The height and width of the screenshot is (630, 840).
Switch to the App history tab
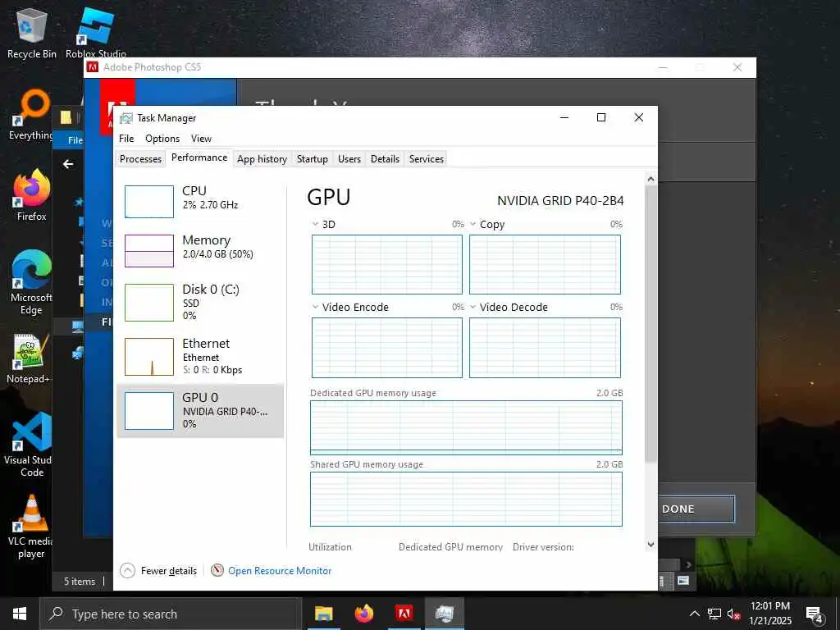262,158
